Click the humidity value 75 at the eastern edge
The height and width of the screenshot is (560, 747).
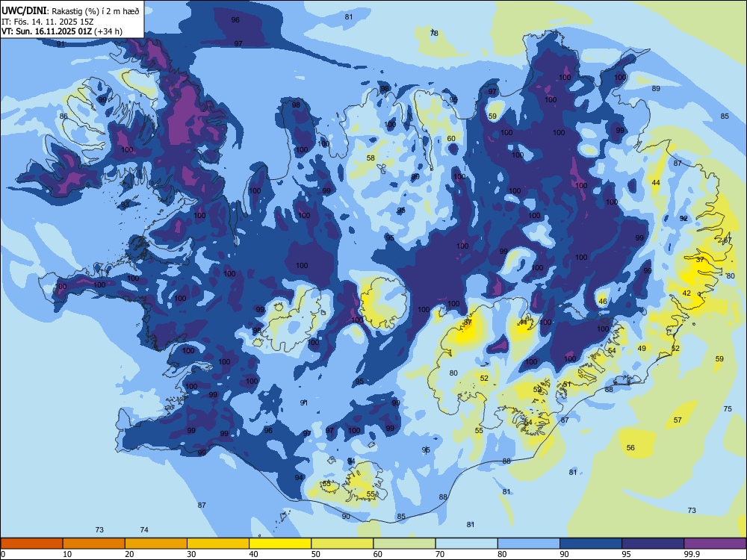[x=728, y=409]
